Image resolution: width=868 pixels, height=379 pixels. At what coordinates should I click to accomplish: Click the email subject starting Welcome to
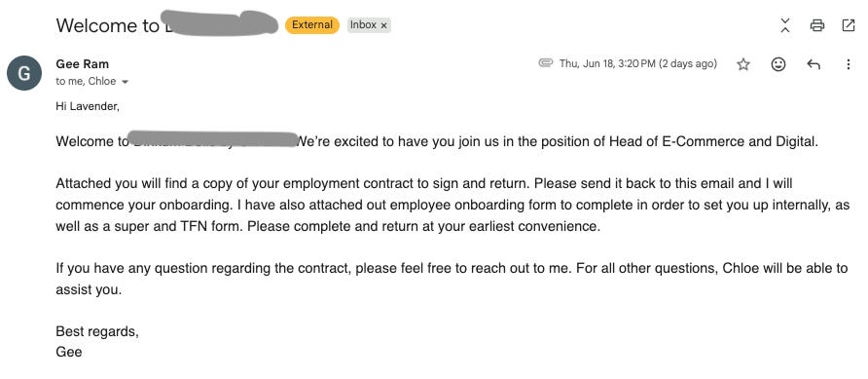(x=167, y=25)
